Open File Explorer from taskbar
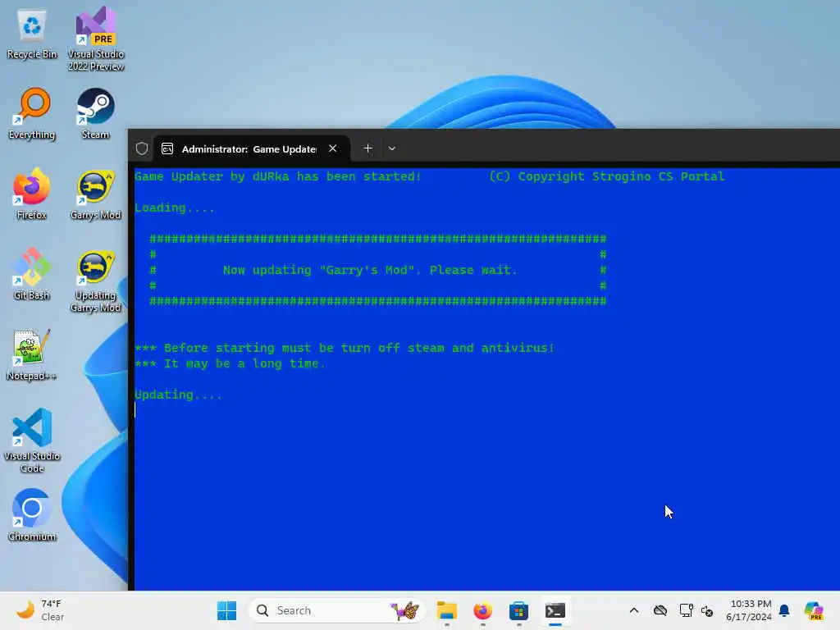Image resolution: width=840 pixels, height=630 pixels. (446, 610)
